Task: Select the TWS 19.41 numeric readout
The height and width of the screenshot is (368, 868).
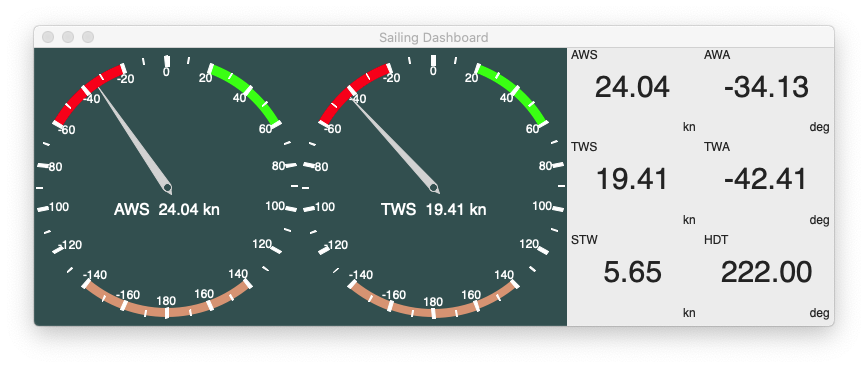Action: 632,179
